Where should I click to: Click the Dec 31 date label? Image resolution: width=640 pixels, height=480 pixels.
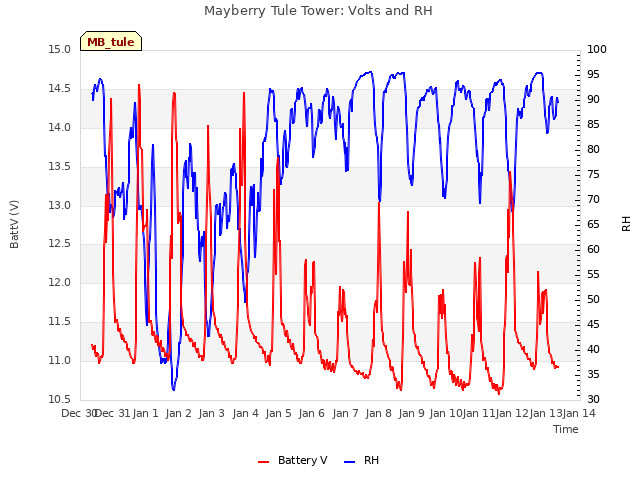(x=113, y=413)
